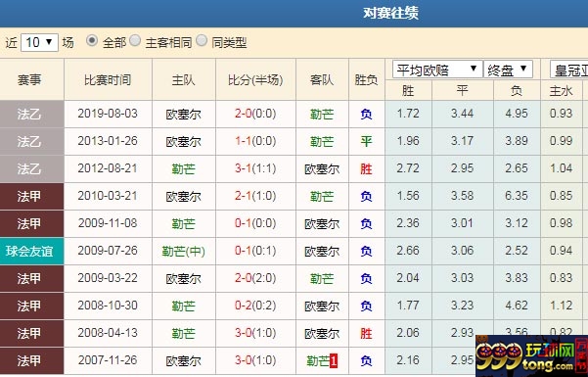Screen dimensions: 588x377
Task: Open the 2010-03-21 match score 2-1
Action: pos(244,196)
